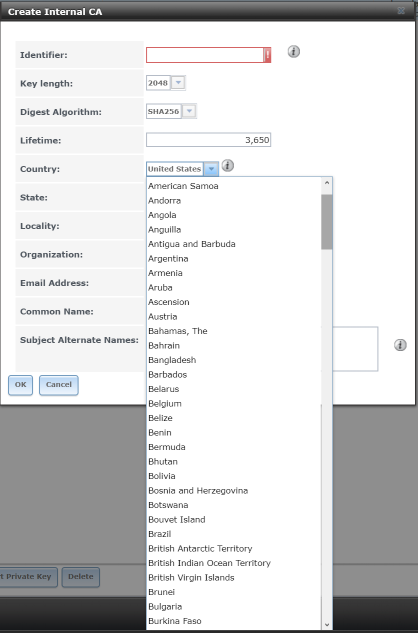Pick Benin from the country list

click(234, 433)
